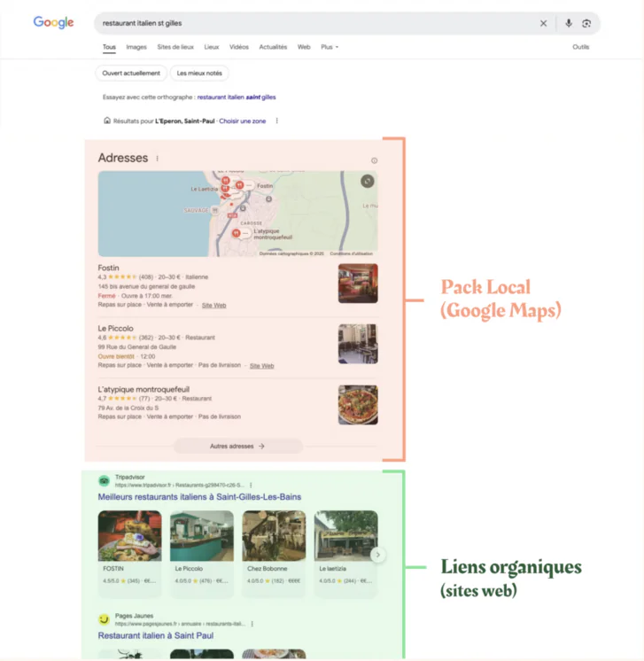Open the Sites de lieux tab

pyautogui.click(x=175, y=47)
